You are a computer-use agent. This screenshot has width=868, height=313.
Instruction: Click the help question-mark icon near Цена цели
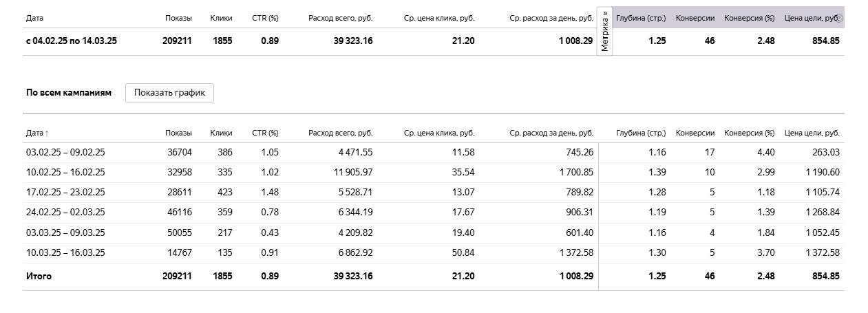[839, 18]
